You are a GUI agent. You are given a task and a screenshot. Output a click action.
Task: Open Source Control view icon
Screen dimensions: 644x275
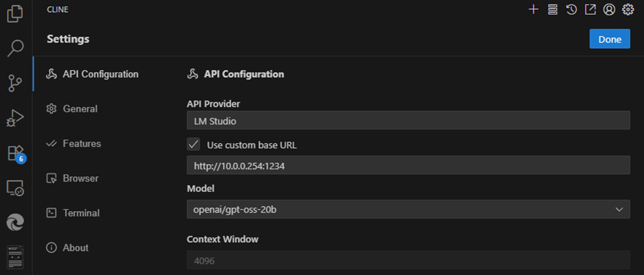15,83
